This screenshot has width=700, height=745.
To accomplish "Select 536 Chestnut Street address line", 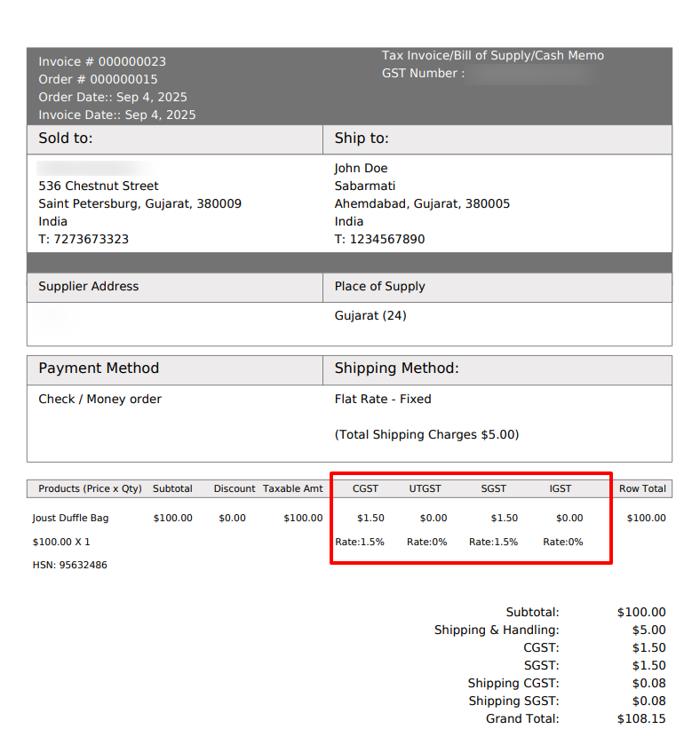I will [99, 186].
